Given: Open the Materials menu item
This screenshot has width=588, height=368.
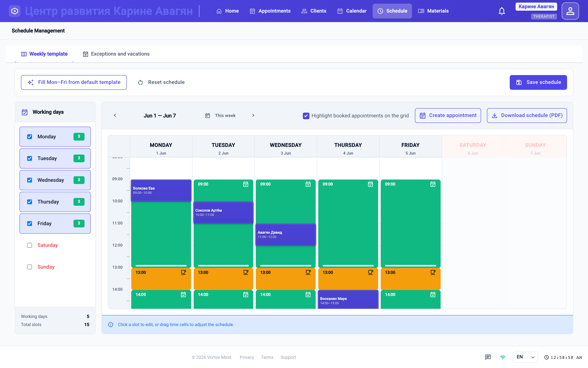Looking at the screenshot, I should (x=433, y=11).
